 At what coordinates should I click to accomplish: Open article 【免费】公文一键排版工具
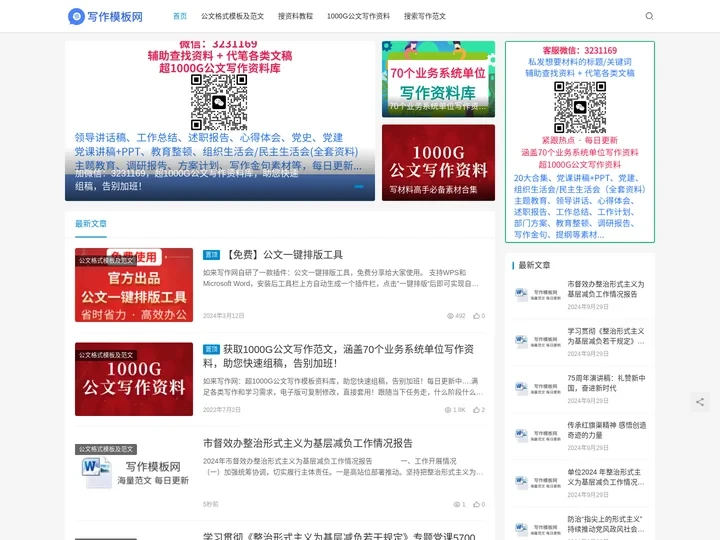[x=284, y=255]
